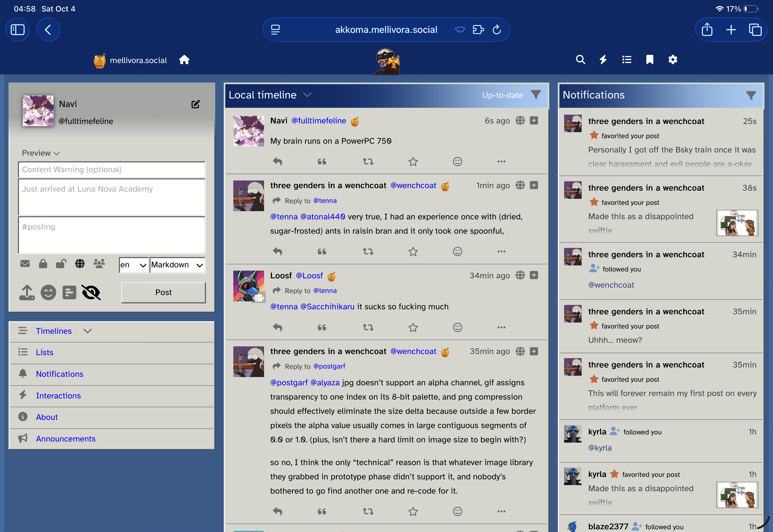773x532 pixels.
Task: Open Lists in the sidebar menu
Action: pyautogui.click(x=44, y=352)
